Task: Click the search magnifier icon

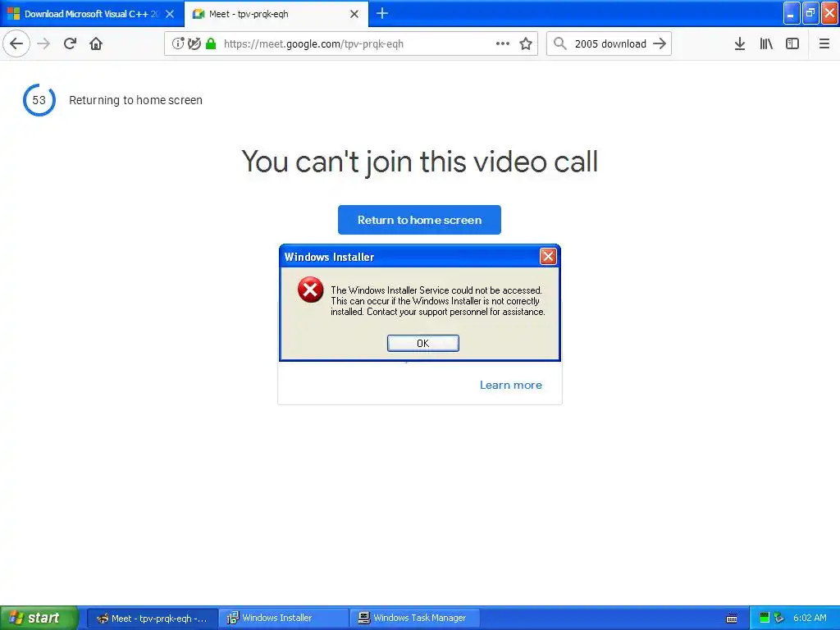Action: pyautogui.click(x=559, y=43)
